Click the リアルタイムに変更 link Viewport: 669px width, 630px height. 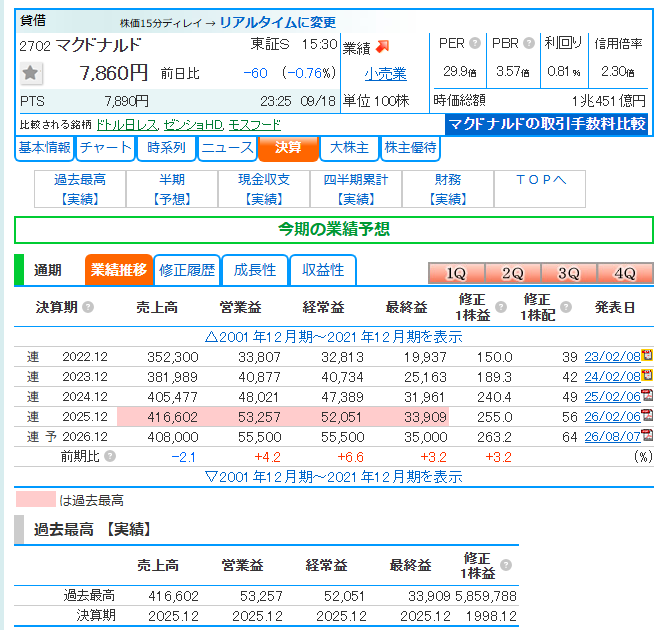[278, 22]
